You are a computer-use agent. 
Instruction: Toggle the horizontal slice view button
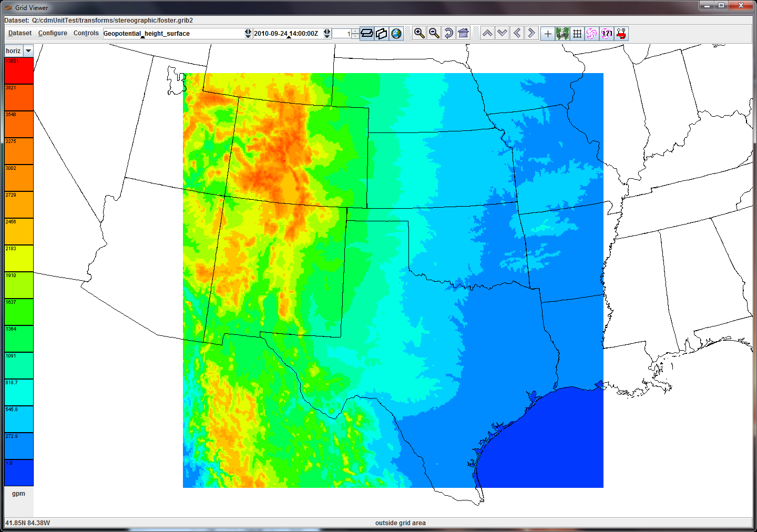point(367,34)
